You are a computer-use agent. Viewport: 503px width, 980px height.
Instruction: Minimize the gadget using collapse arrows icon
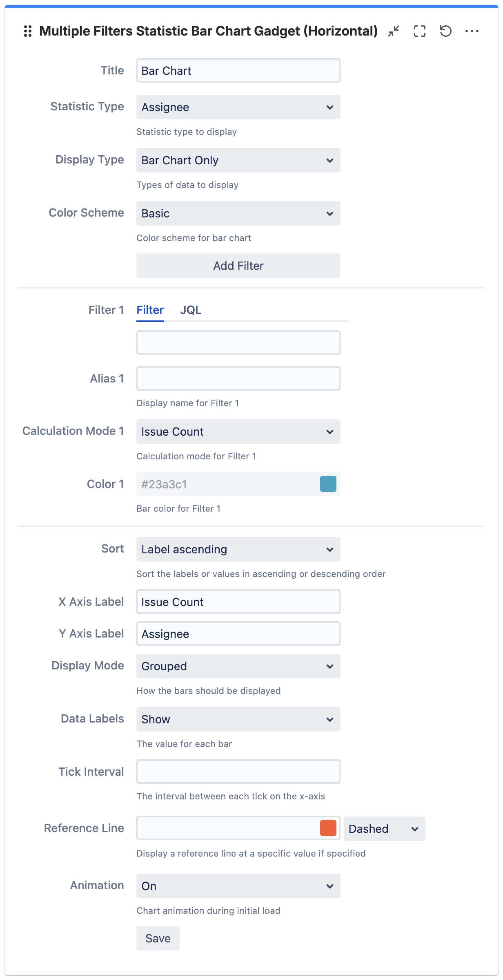tap(394, 31)
